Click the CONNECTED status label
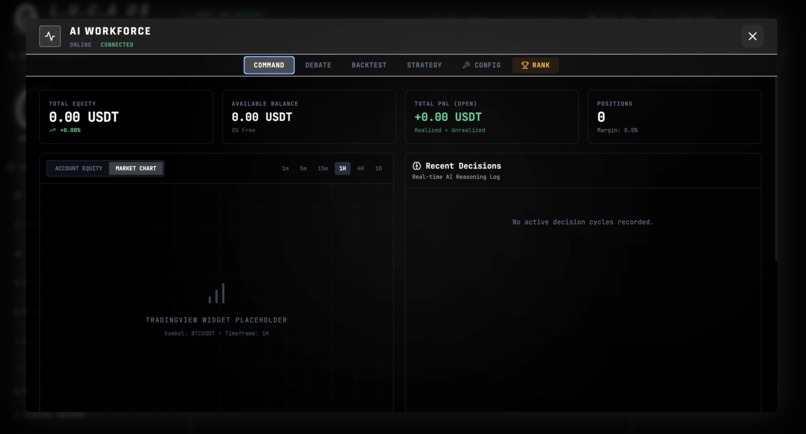 tap(117, 45)
